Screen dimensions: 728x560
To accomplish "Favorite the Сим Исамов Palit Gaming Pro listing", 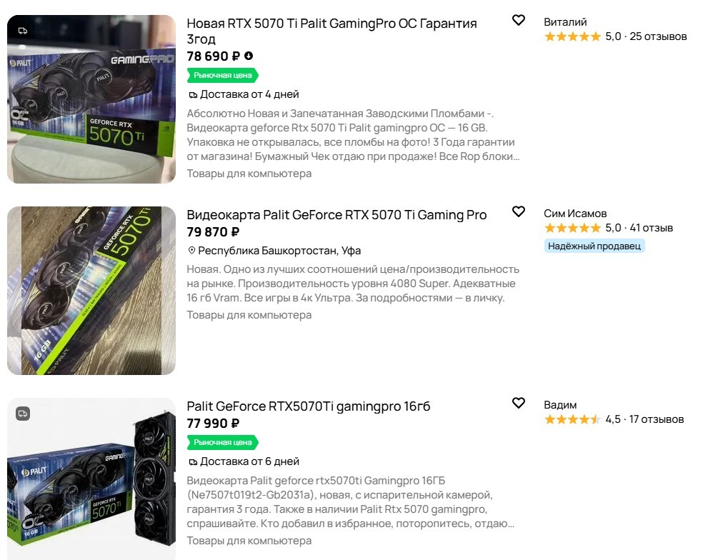I will click(519, 211).
